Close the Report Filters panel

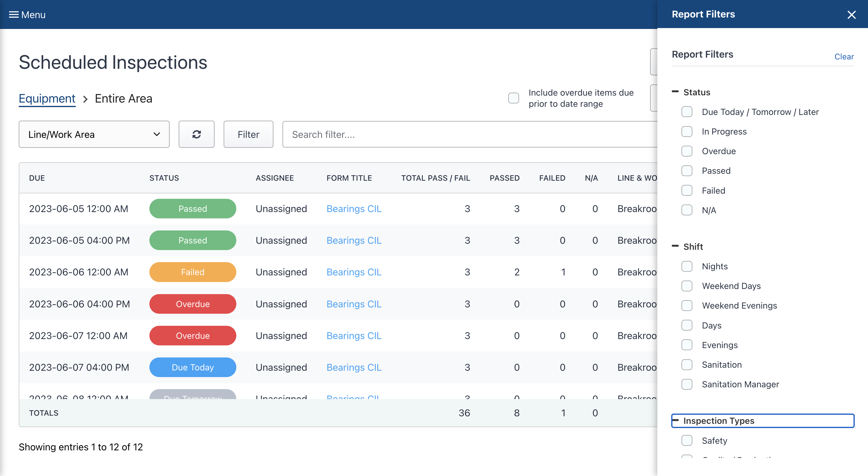851,15
